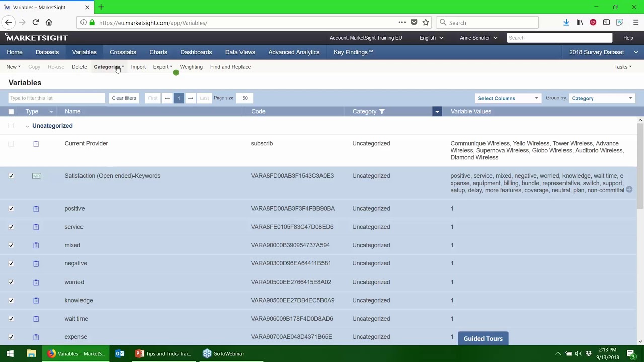Image resolution: width=644 pixels, height=362 pixels.
Task: Go to the Crosstabs tab
Action: click(123, 52)
